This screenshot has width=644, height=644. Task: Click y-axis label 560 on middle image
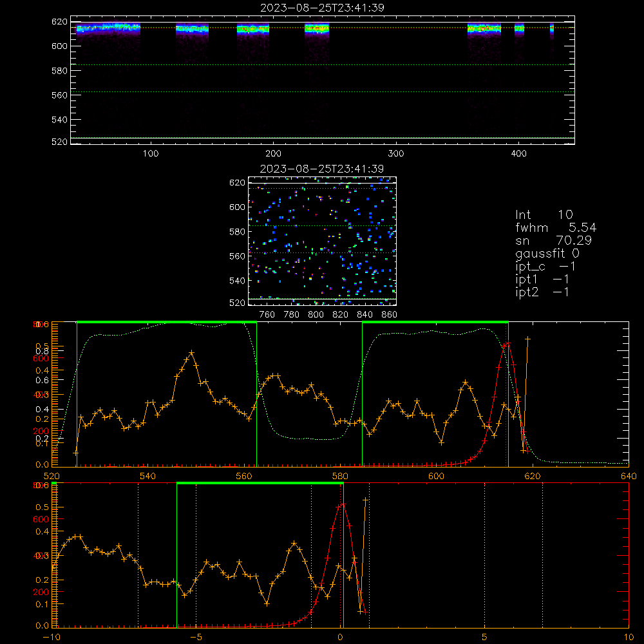238,256
